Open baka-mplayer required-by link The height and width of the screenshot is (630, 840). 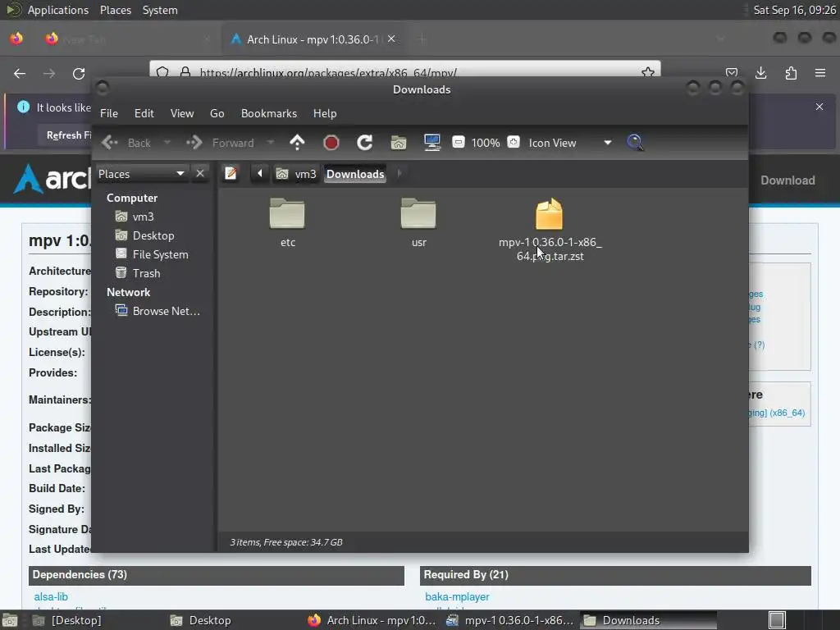pyautogui.click(x=457, y=596)
